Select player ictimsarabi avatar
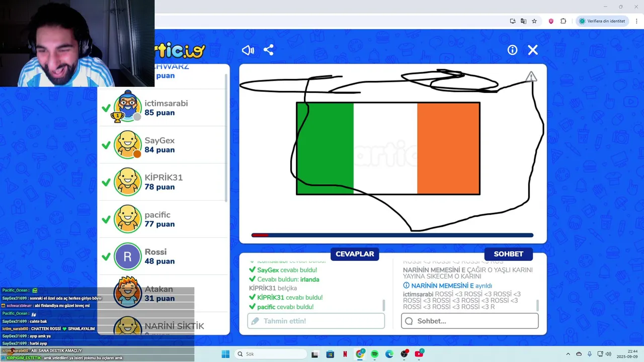The height and width of the screenshot is (362, 644). coord(127,107)
